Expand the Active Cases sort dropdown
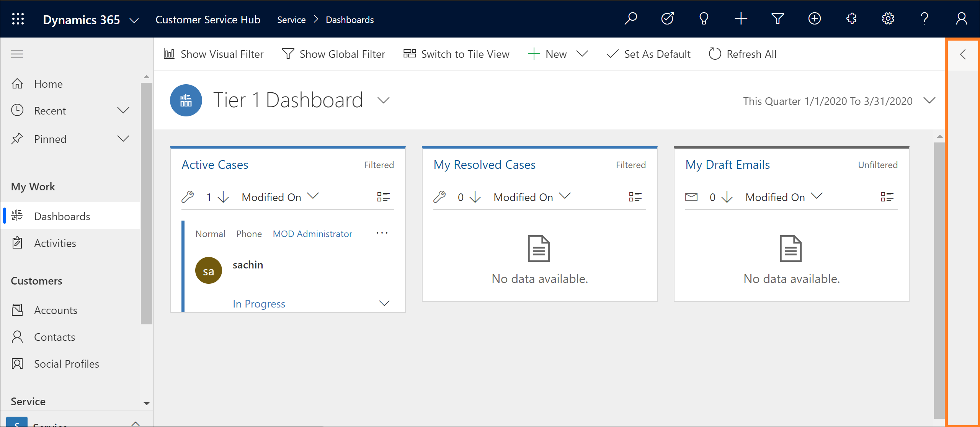The height and width of the screenshot is (427, 980). tap(315, 196)
